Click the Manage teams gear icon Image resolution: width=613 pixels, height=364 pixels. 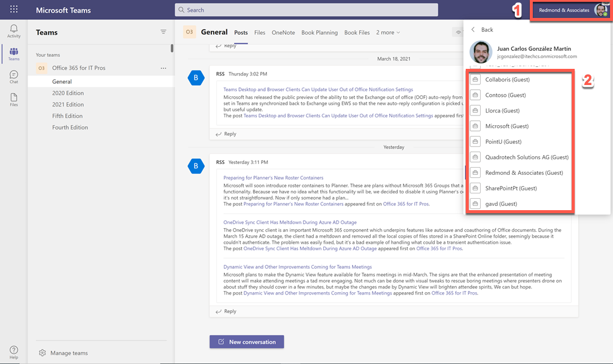(x=43, y=353)
